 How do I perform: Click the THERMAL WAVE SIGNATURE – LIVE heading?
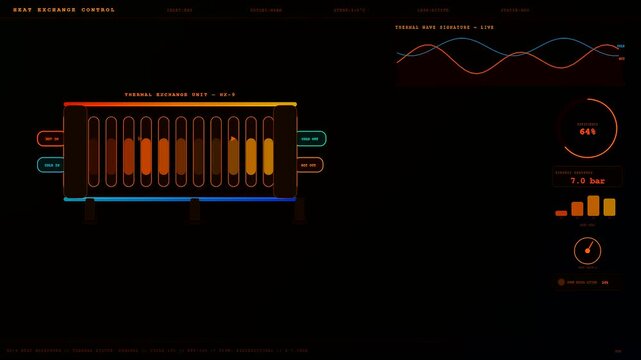444,27
